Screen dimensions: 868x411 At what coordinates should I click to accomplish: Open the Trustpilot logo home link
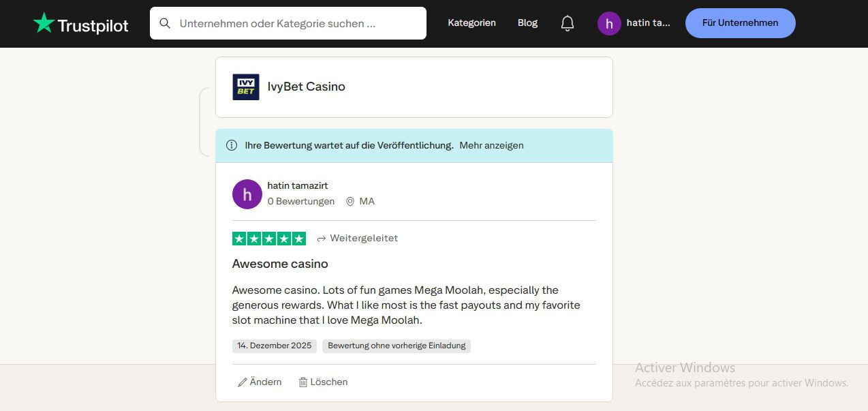pyautogui.click(x=80, y=24)
